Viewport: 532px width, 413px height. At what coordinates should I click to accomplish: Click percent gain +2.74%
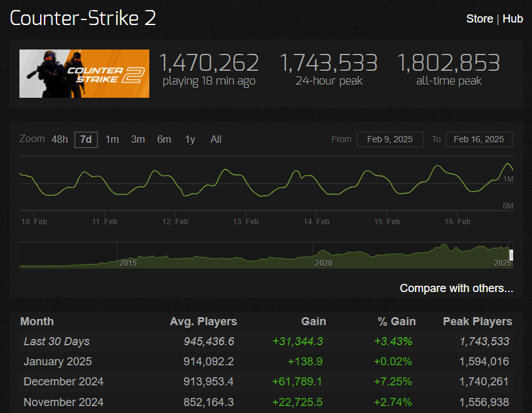[393, 402]
